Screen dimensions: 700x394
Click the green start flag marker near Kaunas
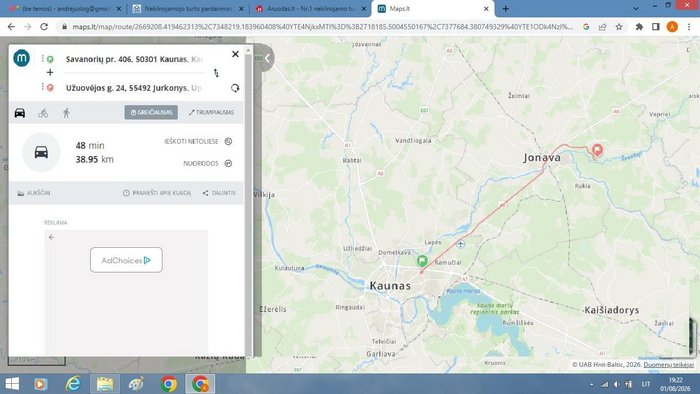coord(422,261)
